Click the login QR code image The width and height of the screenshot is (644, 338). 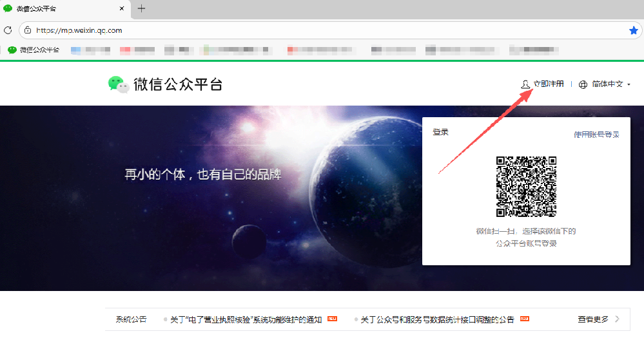pos(526,186)
